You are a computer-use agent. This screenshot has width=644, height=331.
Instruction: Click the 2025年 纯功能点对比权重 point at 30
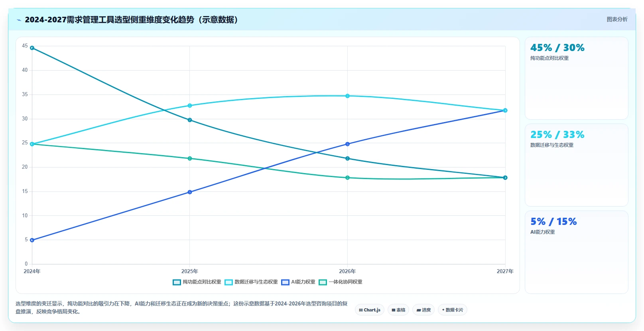point(190,120)
